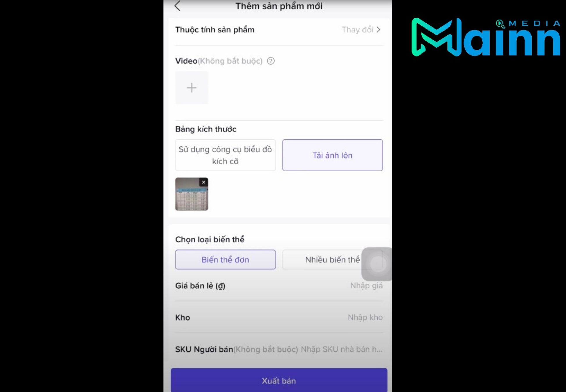
Task: Enter price in Giá bán lẻ input field
Action: coord(365,285)
